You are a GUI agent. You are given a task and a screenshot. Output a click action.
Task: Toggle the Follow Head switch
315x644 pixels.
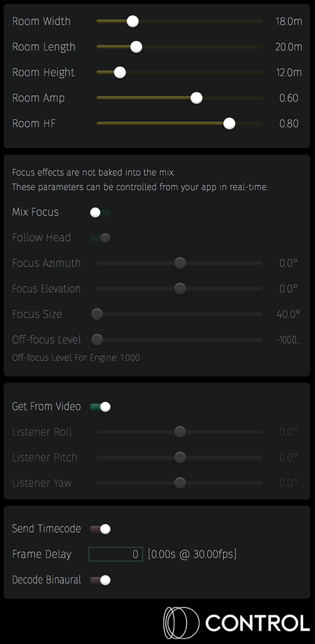point(100,238)
